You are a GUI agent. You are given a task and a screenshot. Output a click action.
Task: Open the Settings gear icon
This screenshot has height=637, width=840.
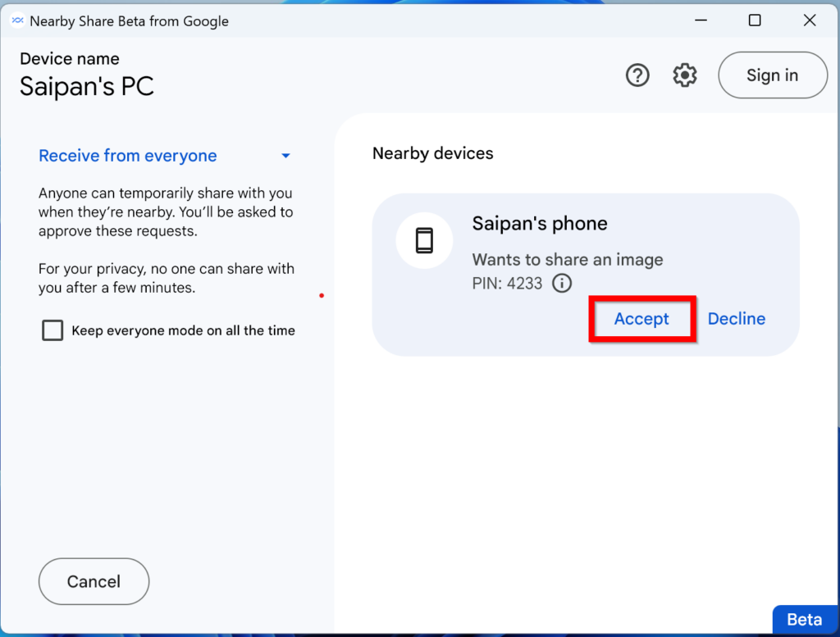(x=684, y=75)
